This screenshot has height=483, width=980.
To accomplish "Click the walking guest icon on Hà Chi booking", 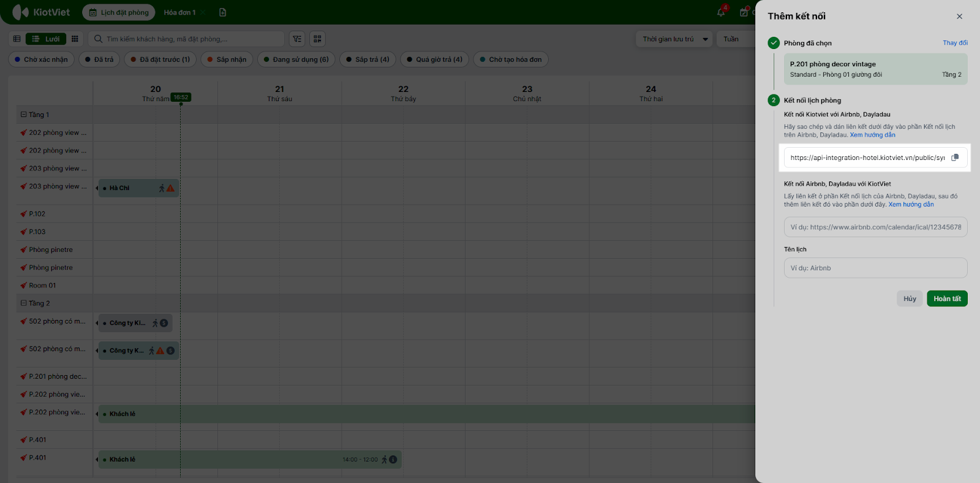I will (162, 188).
